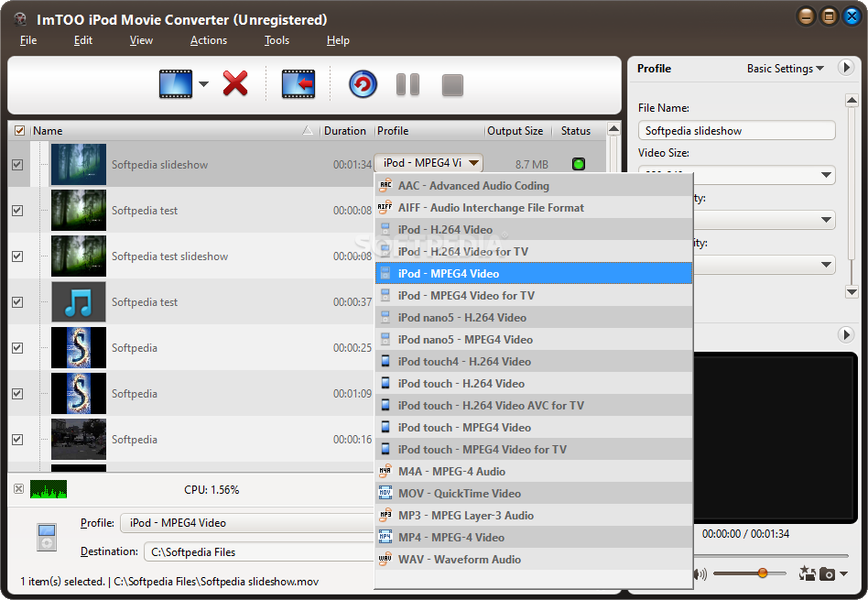Click the snapshot camera icon

point(827,573)
